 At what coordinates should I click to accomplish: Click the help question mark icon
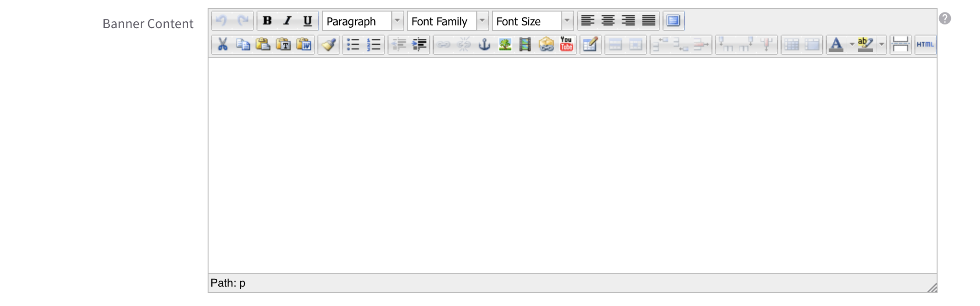[944, 18]
